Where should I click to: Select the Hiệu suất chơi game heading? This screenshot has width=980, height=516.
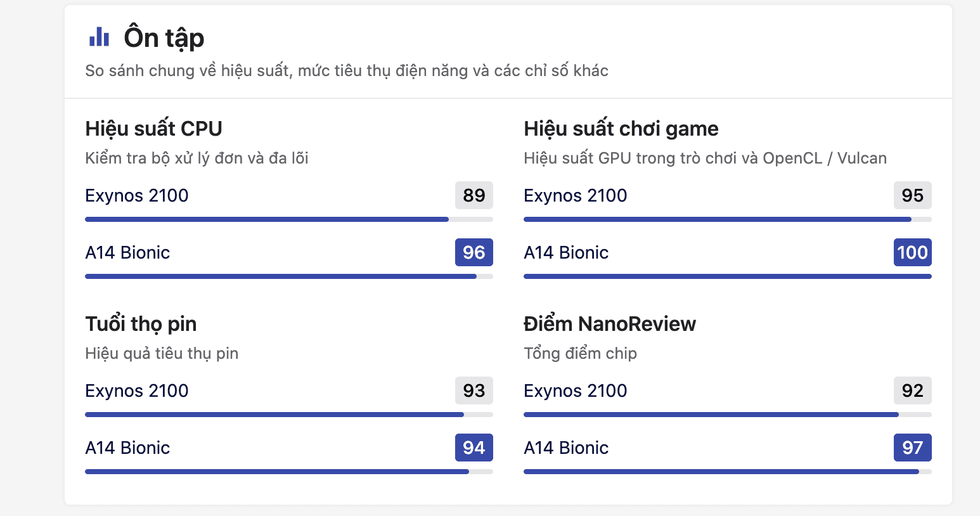[x=621, y=129]
